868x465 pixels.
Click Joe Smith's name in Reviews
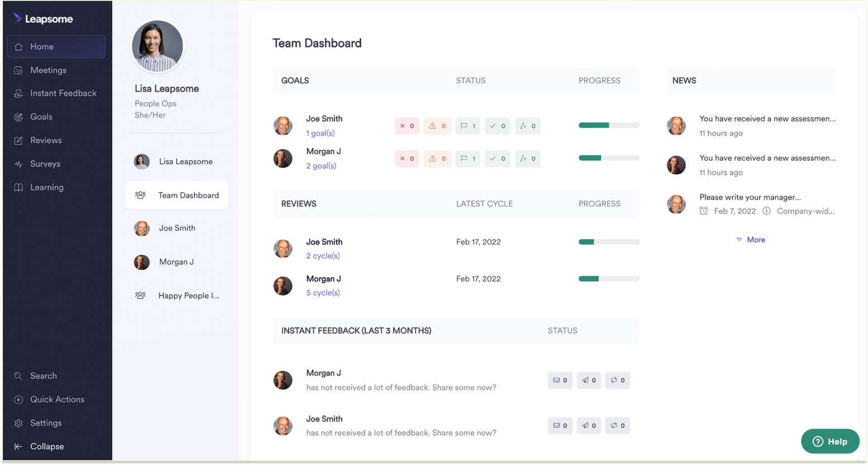[x=324, y=242]
